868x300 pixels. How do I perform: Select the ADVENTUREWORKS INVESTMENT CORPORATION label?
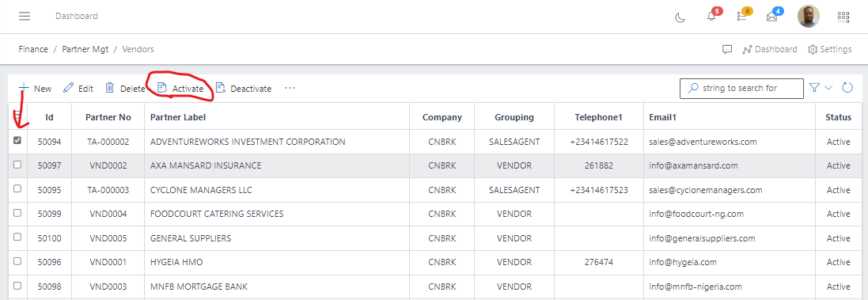click(x=248, y=142)
